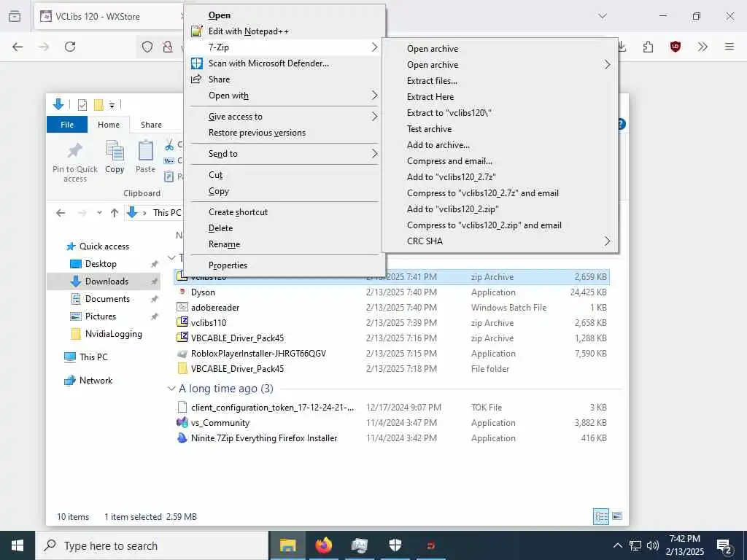The width and height of the screenshot is (747, 560).
Task: Open Firefox view icon left of tab
Action: (x=15, y=16)
